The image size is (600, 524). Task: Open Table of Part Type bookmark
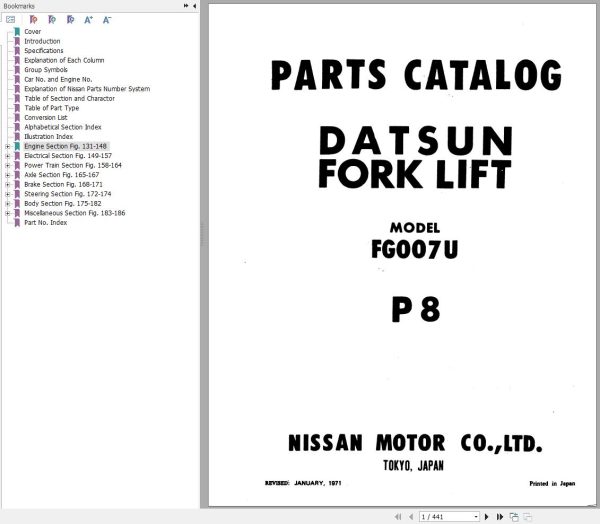[52, 108]
